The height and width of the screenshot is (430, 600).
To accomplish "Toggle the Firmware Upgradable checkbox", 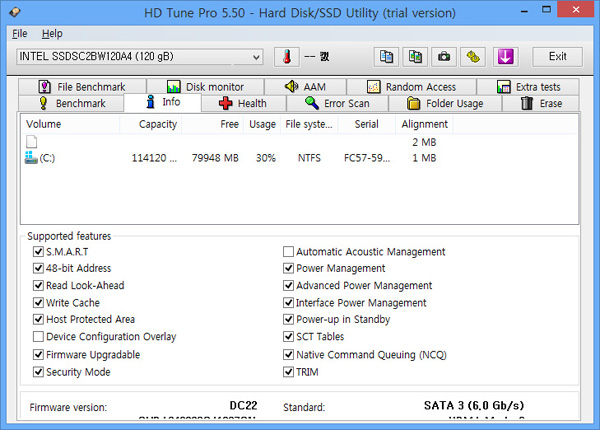I will [x=38, y=355].
